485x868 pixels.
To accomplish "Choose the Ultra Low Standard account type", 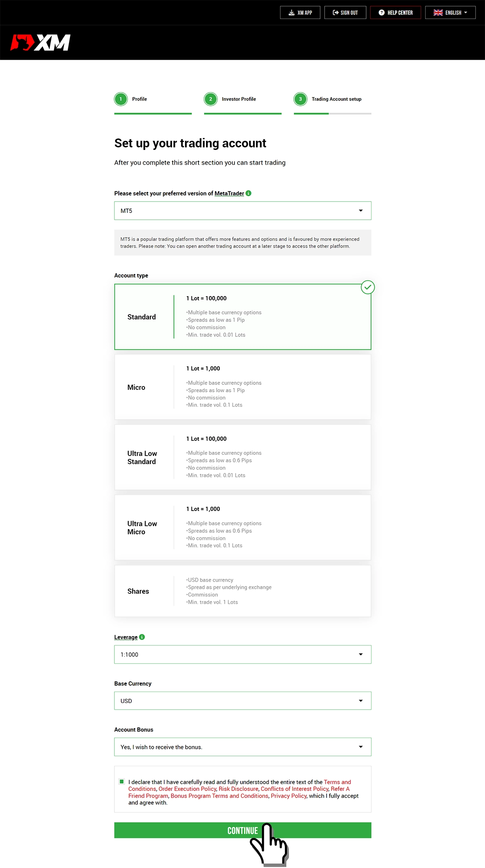I will 242,457.
